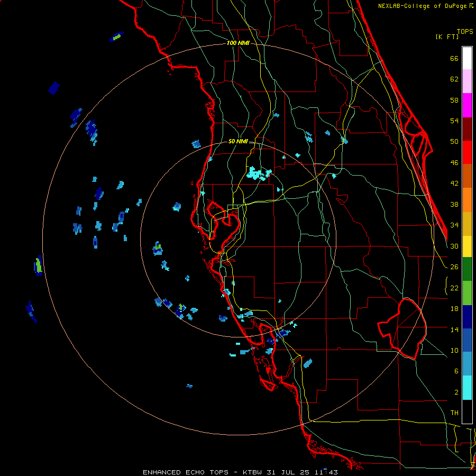The width and height of the screenshot is (476, 476).
Task: Click the light pink swatch above 62
Action: tap(467, 81)
